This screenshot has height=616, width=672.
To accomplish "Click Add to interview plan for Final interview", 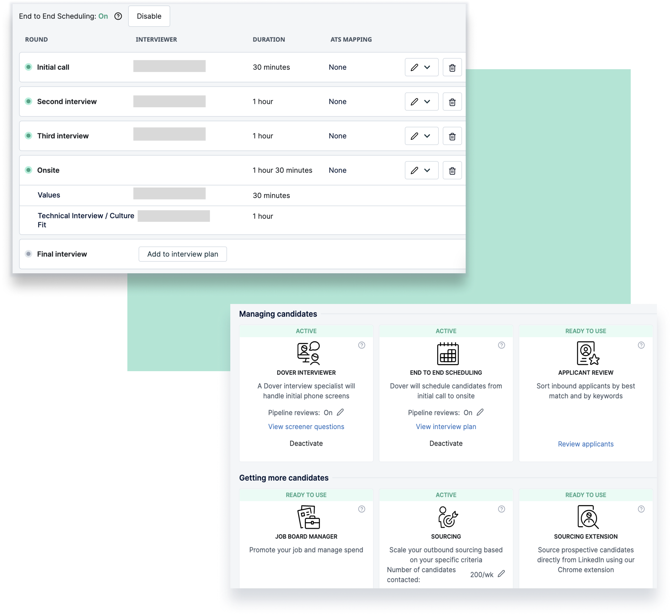I will point(183,254).
